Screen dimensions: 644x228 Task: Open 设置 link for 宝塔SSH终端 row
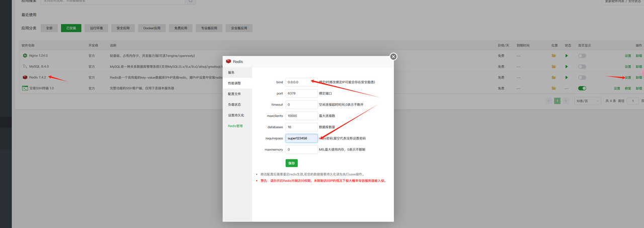(616, 88)
